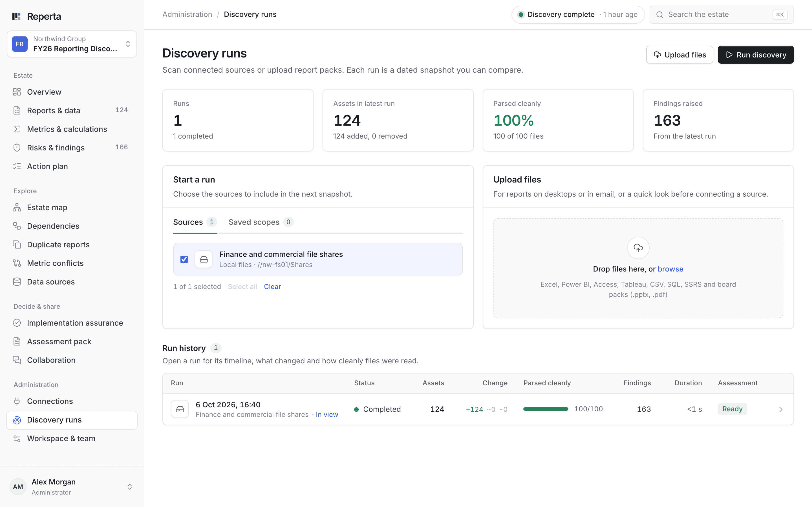Click the browse link in upload area
Viewport: 812px width, 507px height.
[x=670, y=269]
